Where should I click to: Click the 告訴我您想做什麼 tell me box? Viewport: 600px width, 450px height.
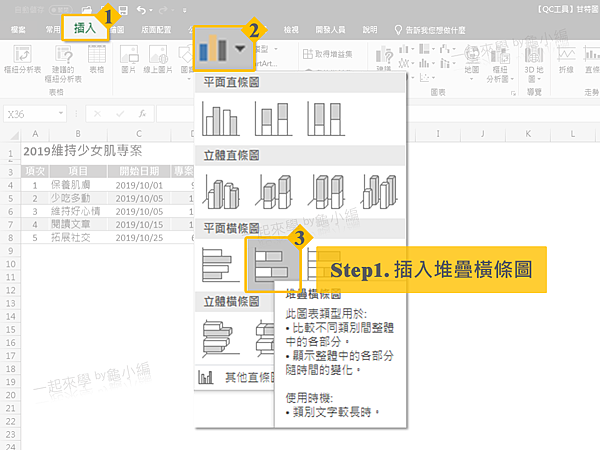point(430,30)
